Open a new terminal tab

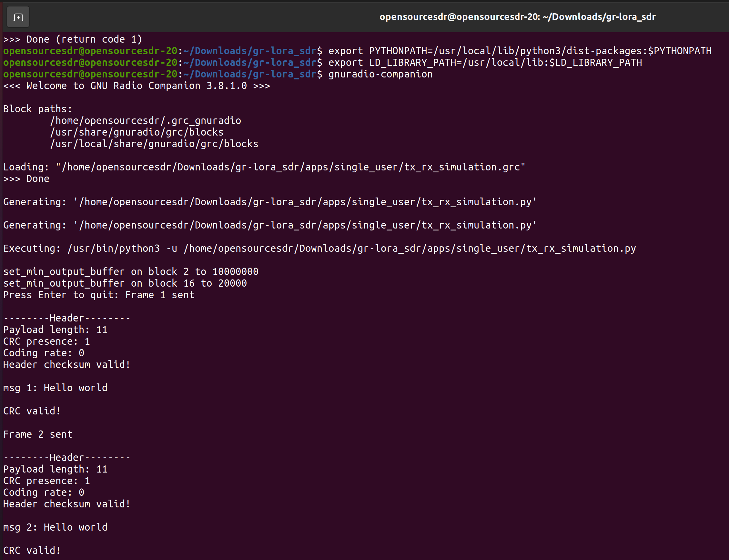click(x=18, y=17)
